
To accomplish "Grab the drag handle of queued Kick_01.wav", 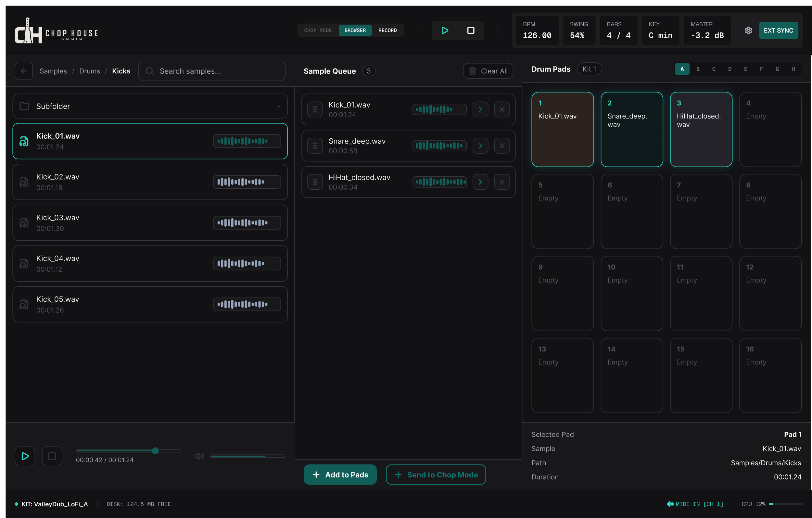I will pyautogui.click(x=315, y=109).
